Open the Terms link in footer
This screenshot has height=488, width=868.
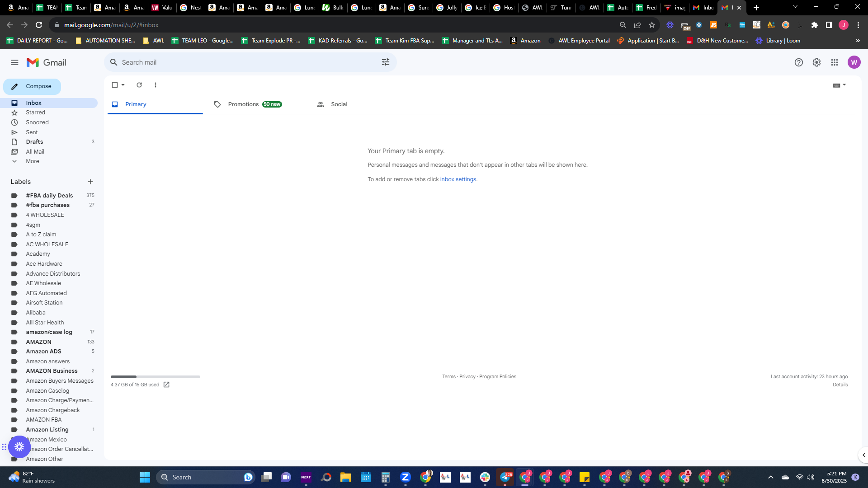point(449,376)
